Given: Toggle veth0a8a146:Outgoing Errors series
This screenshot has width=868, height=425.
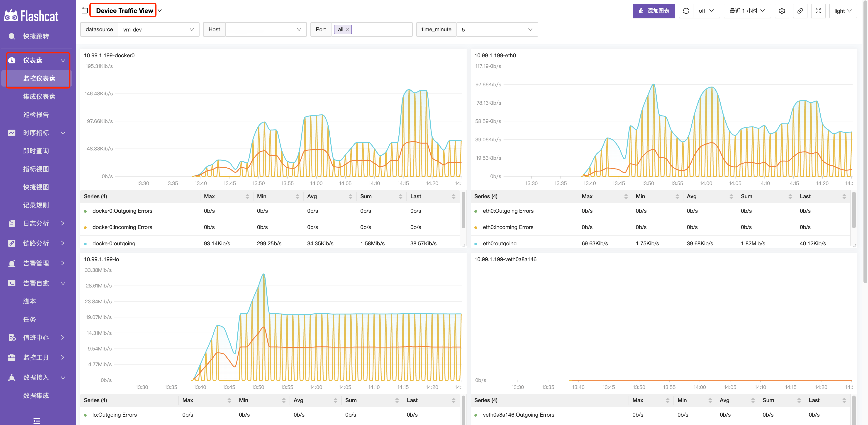Looking at the screenshot, I should point(518,415).
